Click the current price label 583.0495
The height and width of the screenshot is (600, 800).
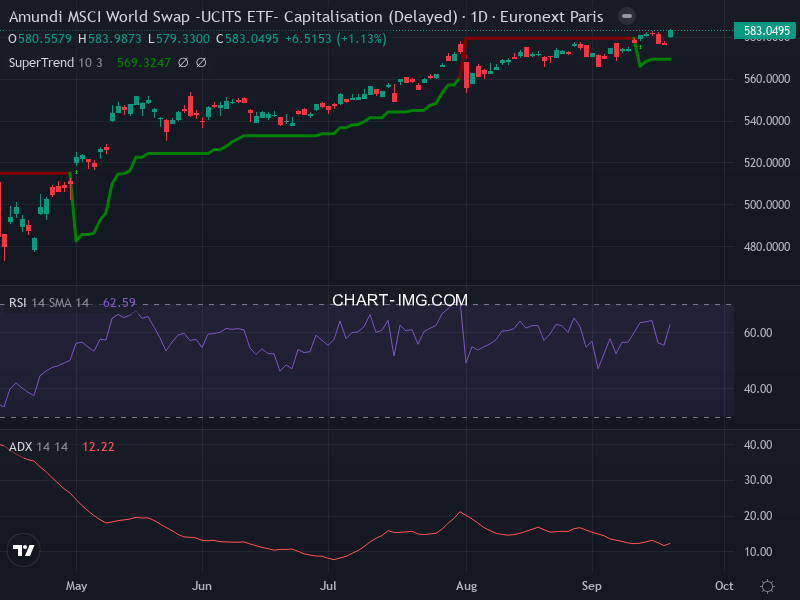click(x=767, y=31)
